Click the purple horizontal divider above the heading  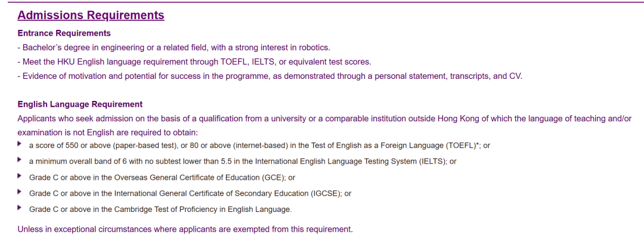click(x=322, y=2)
